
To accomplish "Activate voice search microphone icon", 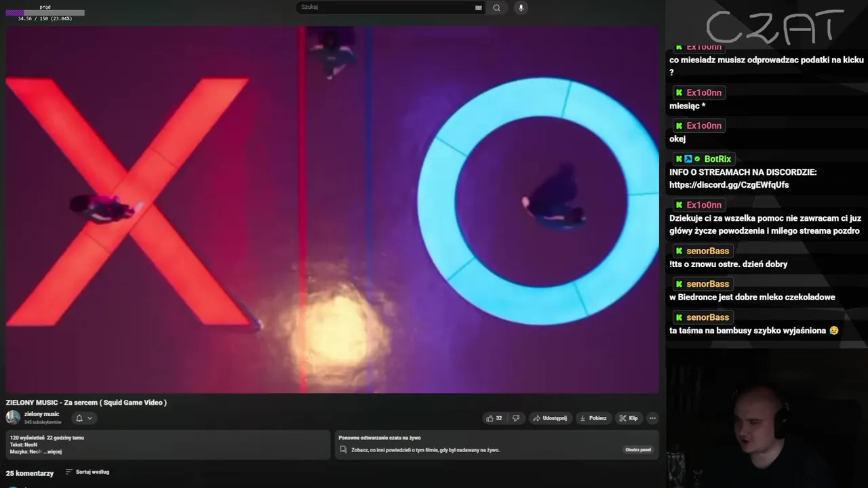I will coord(521,7).
